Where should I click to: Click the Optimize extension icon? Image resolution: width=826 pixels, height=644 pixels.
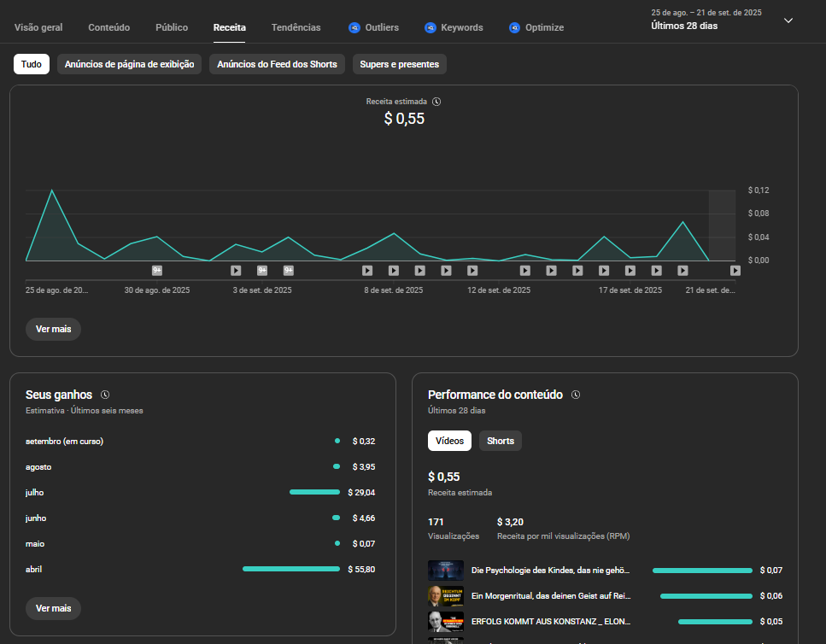pyautogui.click(x=514, y=28)
